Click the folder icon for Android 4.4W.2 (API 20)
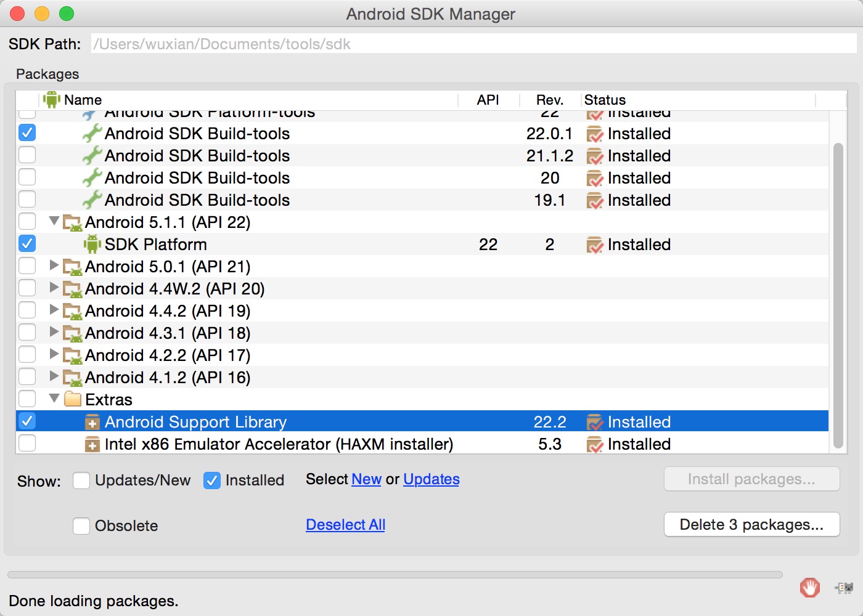 [73, 289]
